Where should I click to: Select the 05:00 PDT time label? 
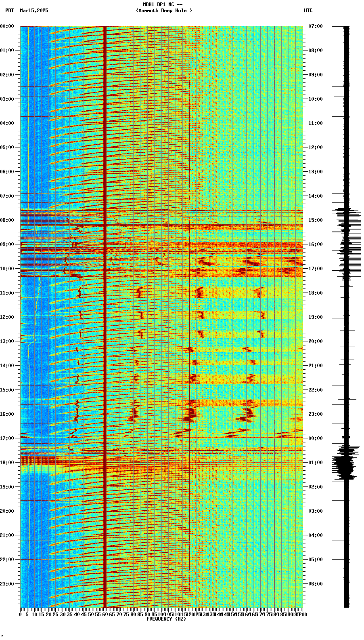[x=7, y=147]
